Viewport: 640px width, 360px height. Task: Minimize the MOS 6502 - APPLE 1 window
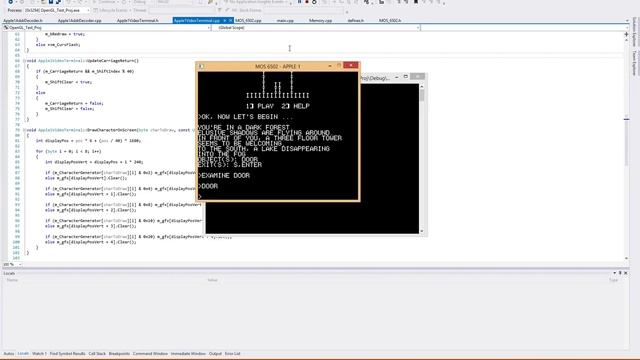[x=330, y=66]
